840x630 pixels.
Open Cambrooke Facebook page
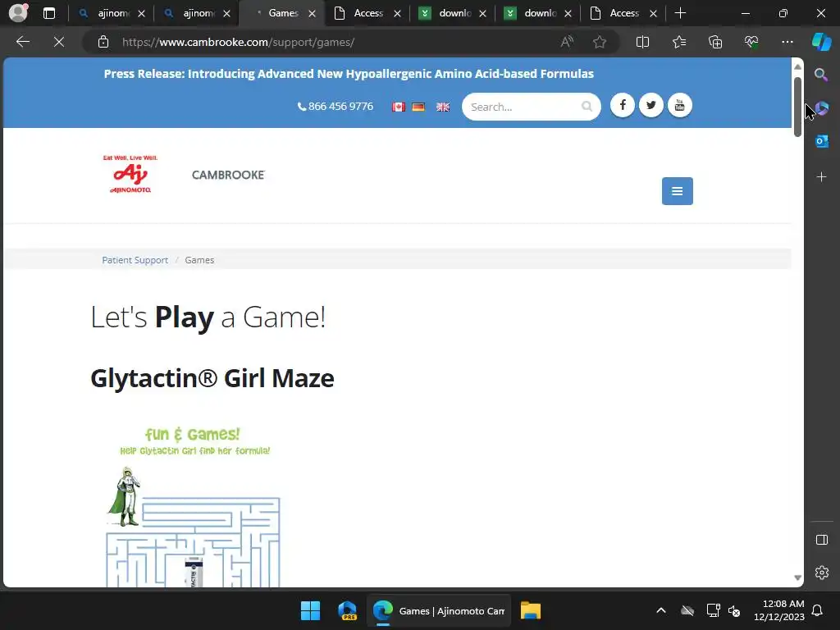coord(623,105)
